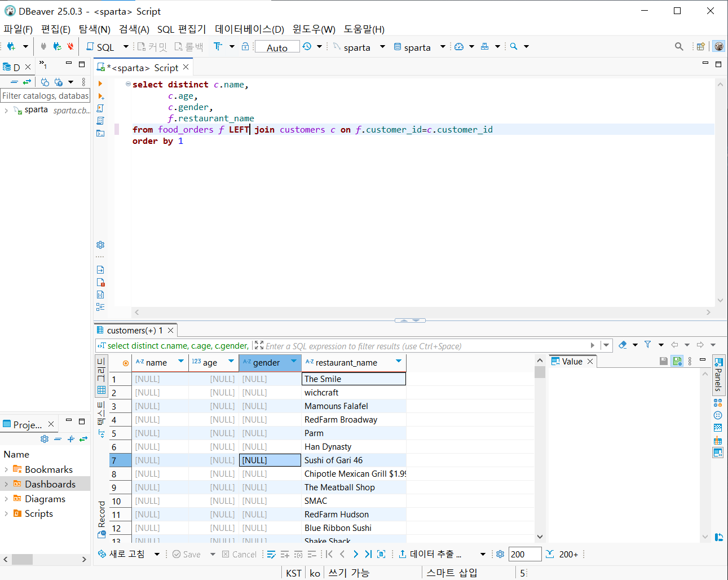Open the calc panel icon on right sidebar

(x=718, y=403)
